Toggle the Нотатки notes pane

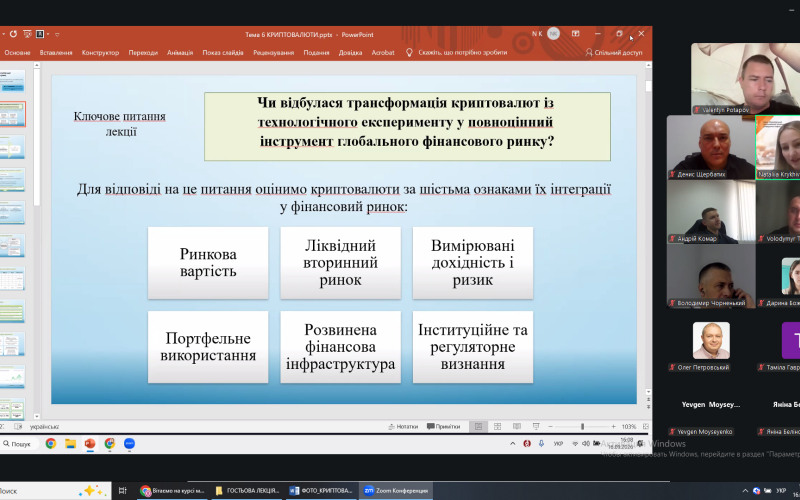403,427
